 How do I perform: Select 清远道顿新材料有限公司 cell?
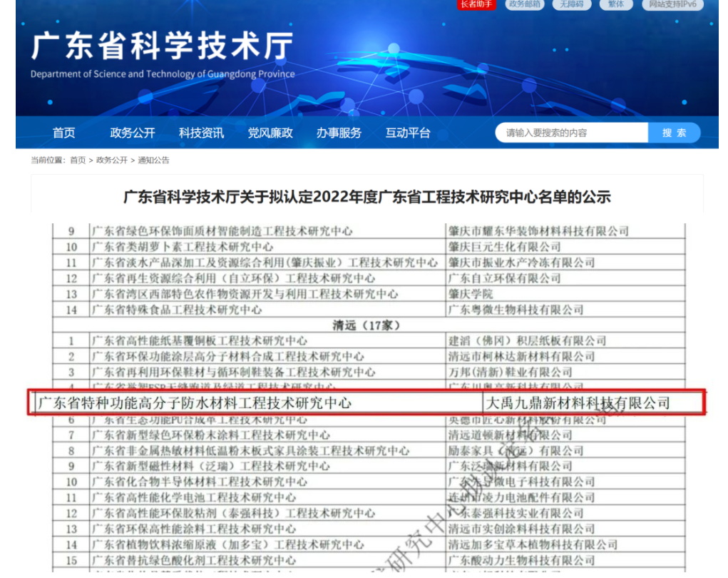pos(565,435)
